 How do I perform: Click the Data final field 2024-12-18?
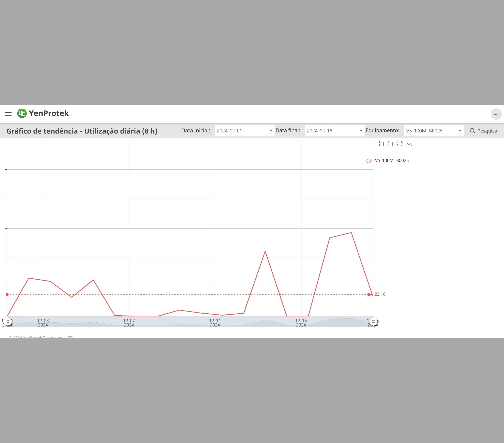pyautogui.click(x=335, y=131)
